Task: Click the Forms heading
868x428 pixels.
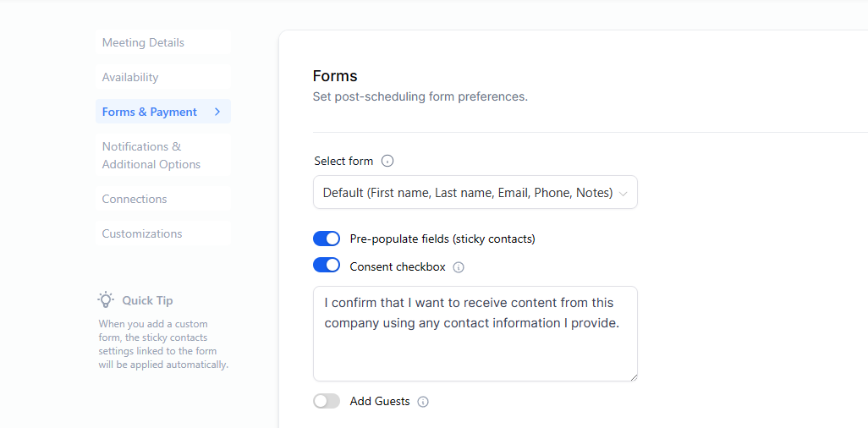Action: tap(335, 76)
